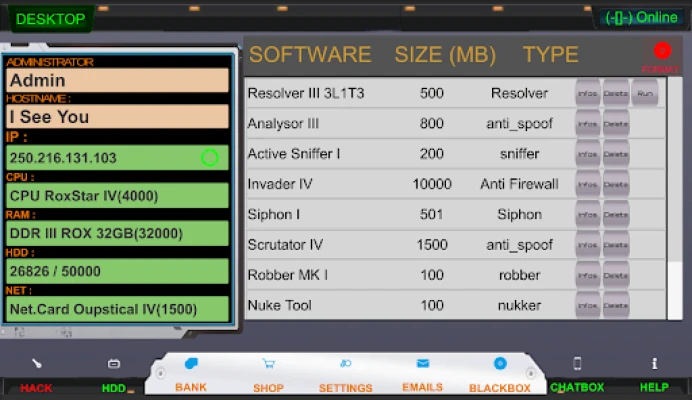Open the Bank icon

point(190,364)
